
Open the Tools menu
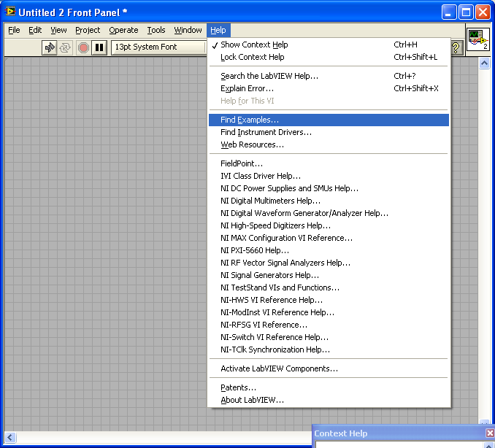coord(156,30)
